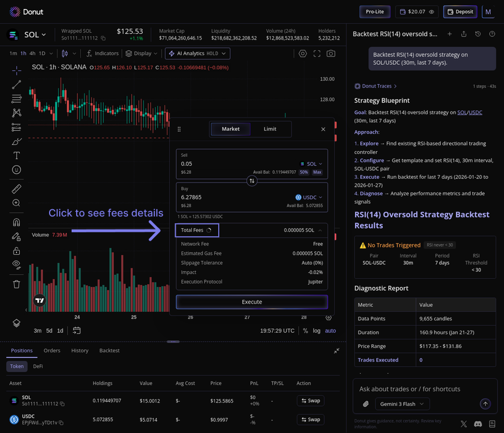The image size is (504, 433).
Task: Click the Zoom-in chart tool
Action: [x=16, y=202]
